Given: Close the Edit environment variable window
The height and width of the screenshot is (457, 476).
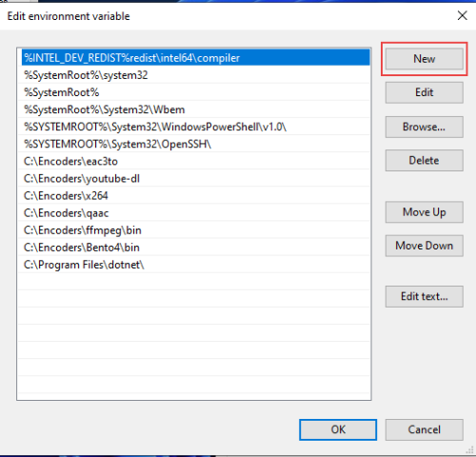Looking at the screenshot, I should tap(462, 15).
